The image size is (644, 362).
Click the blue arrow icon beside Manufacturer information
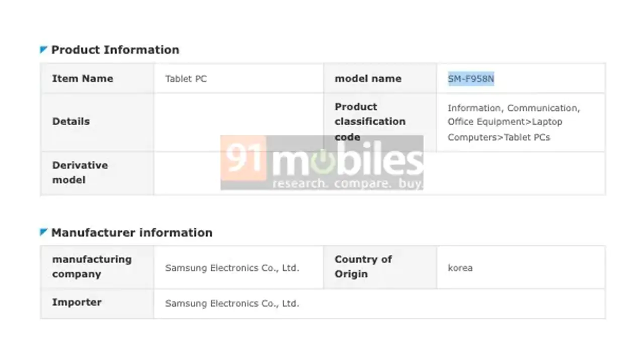(x=44, y=232)
